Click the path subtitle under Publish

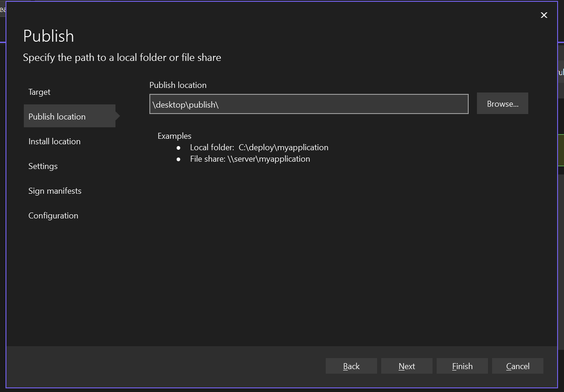(121, 57)
